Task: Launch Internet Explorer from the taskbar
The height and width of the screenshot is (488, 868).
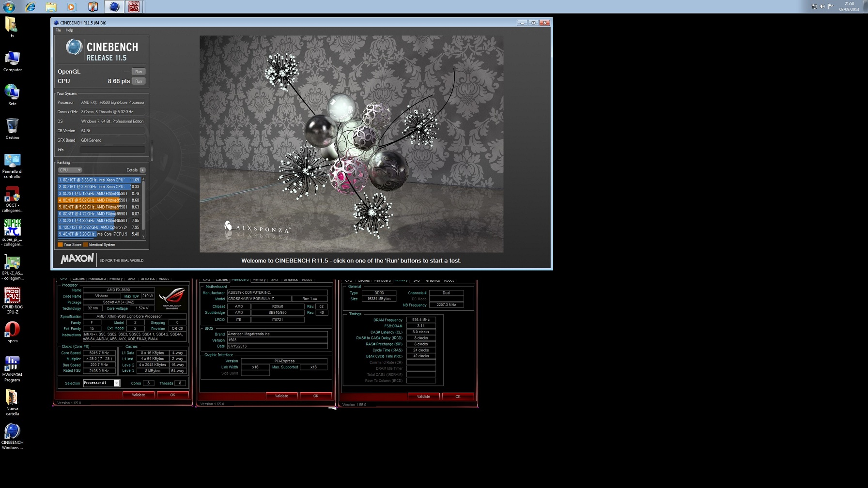Action: (30, 7)
